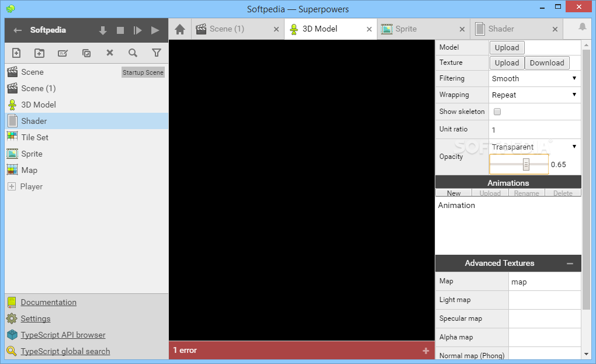
Task: Select Map asset in the tree
Action: click(86, 170)
